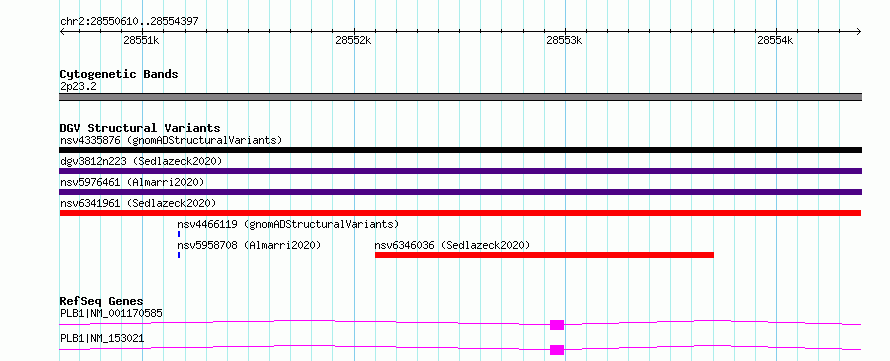Click the chr2:28550610..28554397 region label

coord(129,22)
